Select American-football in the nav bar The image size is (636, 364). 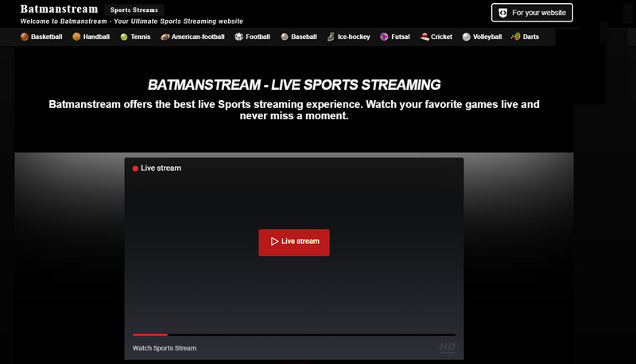(192, 37)
